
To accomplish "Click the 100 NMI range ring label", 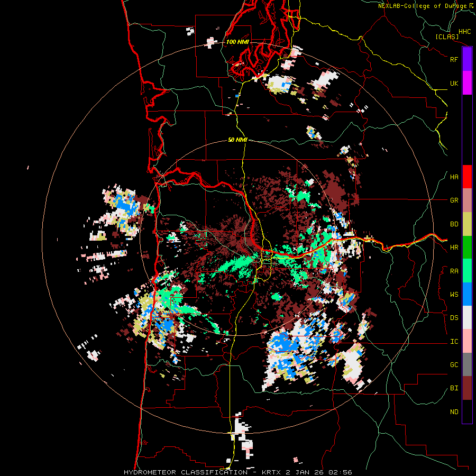I will coord(237,42).
